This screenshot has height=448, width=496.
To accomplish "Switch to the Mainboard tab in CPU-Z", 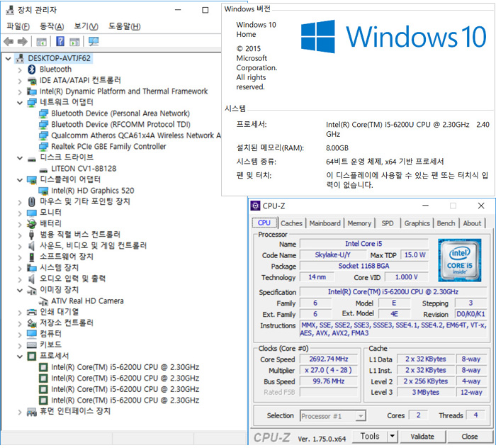I will click(x=325, y=223).
